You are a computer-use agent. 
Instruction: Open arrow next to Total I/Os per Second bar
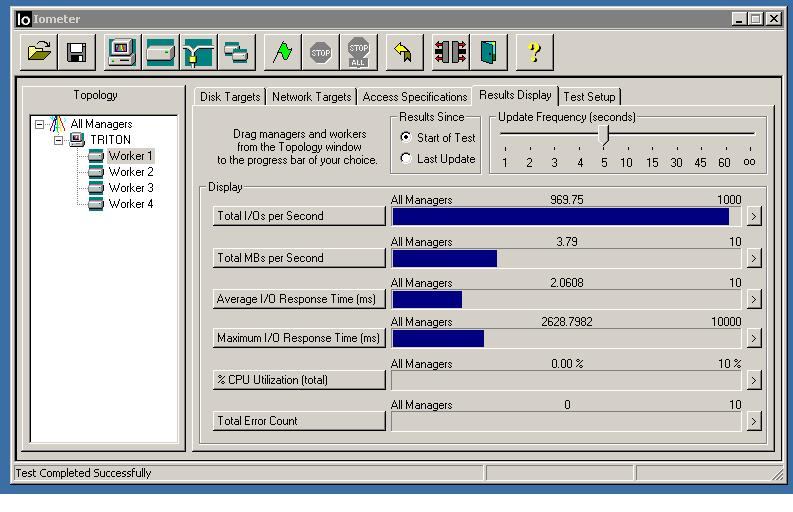[x=754, y=217]
